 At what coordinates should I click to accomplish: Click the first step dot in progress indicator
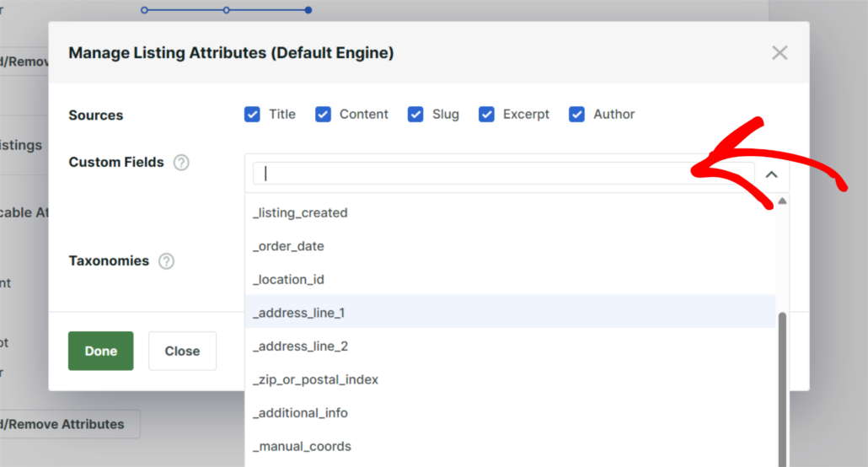coord(144,10)
